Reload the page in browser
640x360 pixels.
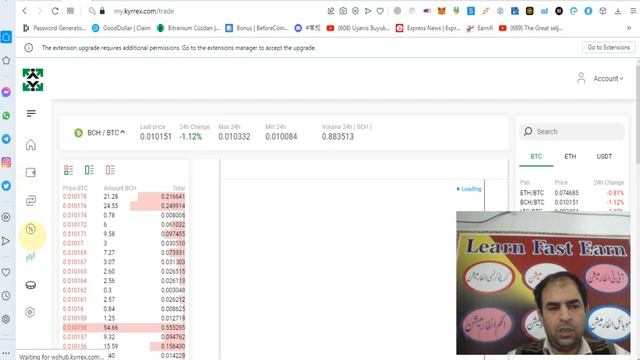pos(55,11)
